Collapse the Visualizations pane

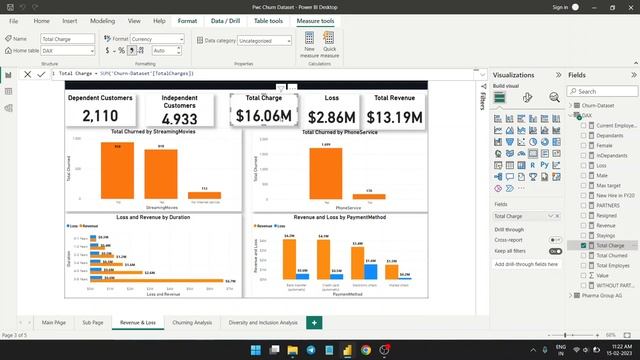(x=558, y=75)
